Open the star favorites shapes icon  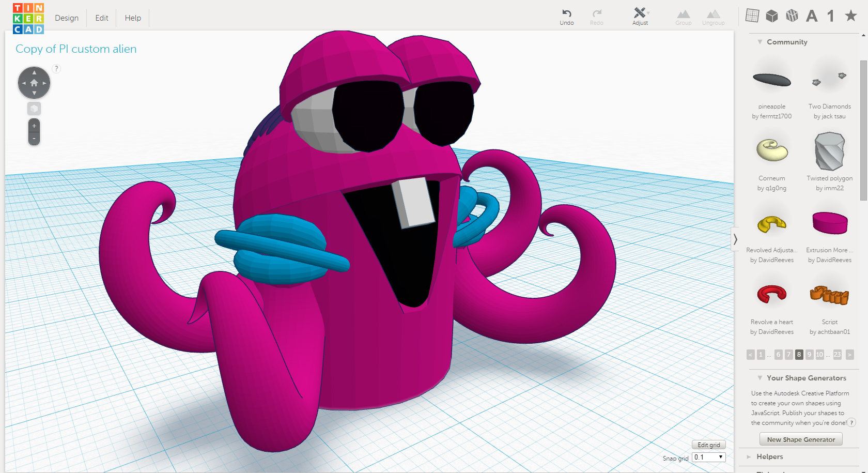850,16
